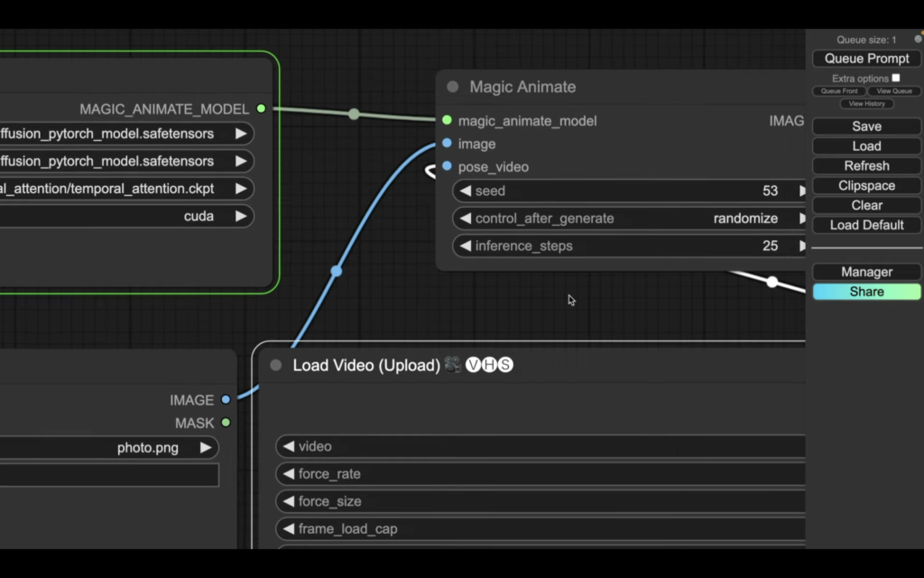The height and width of the screenshot is (578, 924).
Task: Decrease the seed value with left arrow
Action: 466,191
